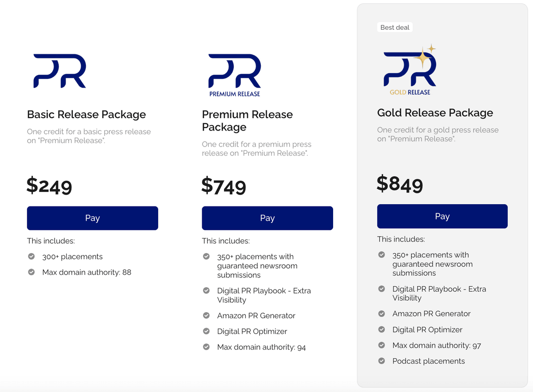The height and width of the screenshot is (392, 533).
Task: Click the checkmark beside Amazon PR Generator in Premium
Action: tap(206, 315)
